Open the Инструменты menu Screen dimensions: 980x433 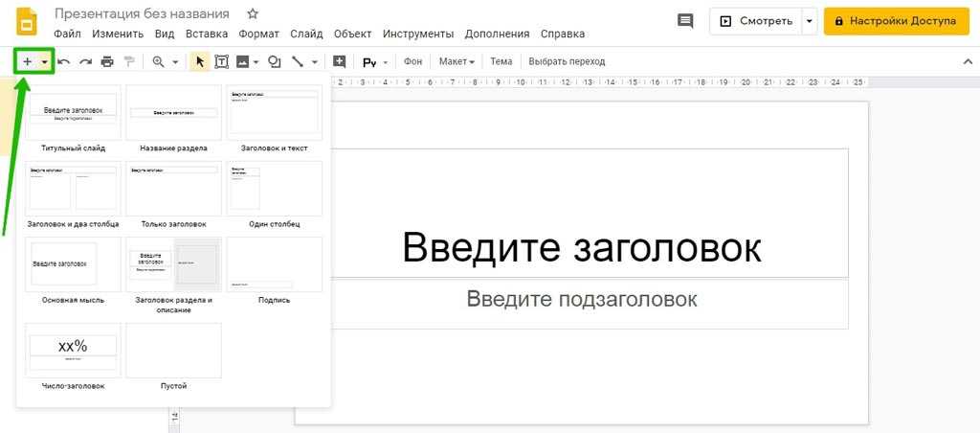click(417, 34)
